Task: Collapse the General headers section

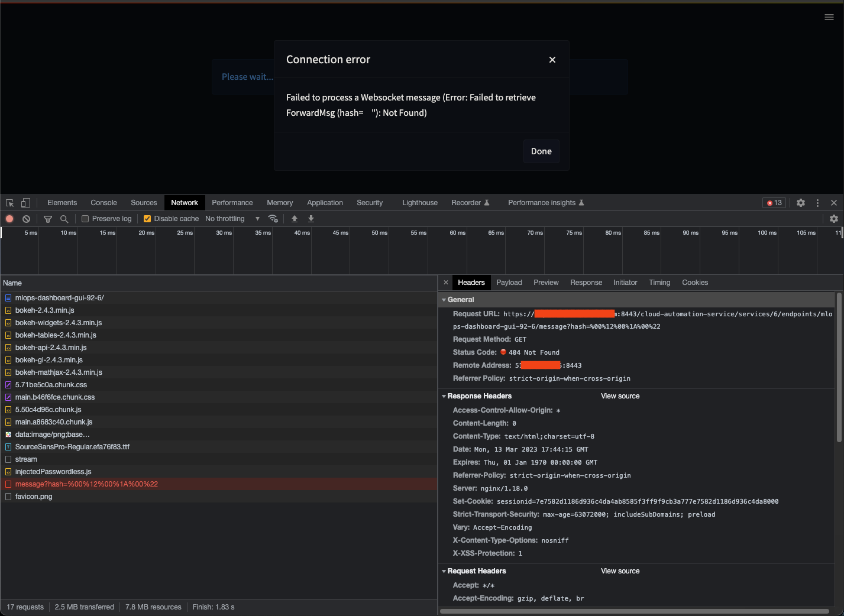Action: (444, 300)
